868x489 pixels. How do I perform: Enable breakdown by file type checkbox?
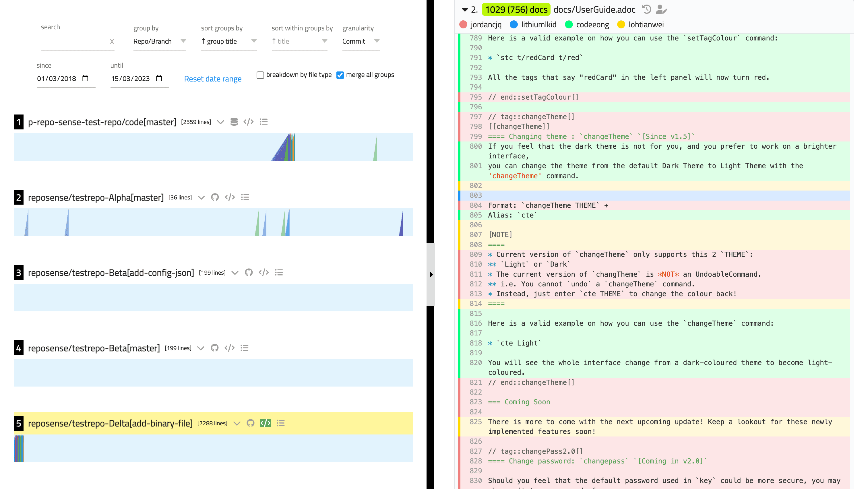pyautogui.click(x=260, y=75)
